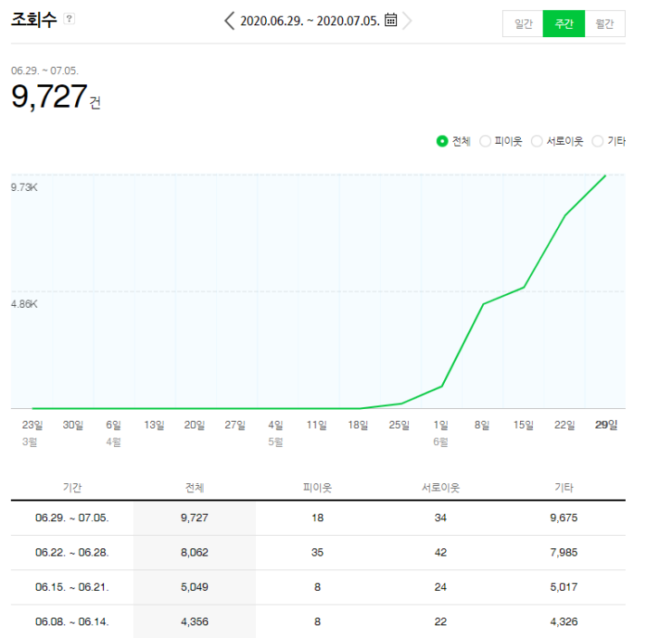This screenshot has height=638, width=672.
Task: Click the 11일 axis label
Action: tap(317, 425)
